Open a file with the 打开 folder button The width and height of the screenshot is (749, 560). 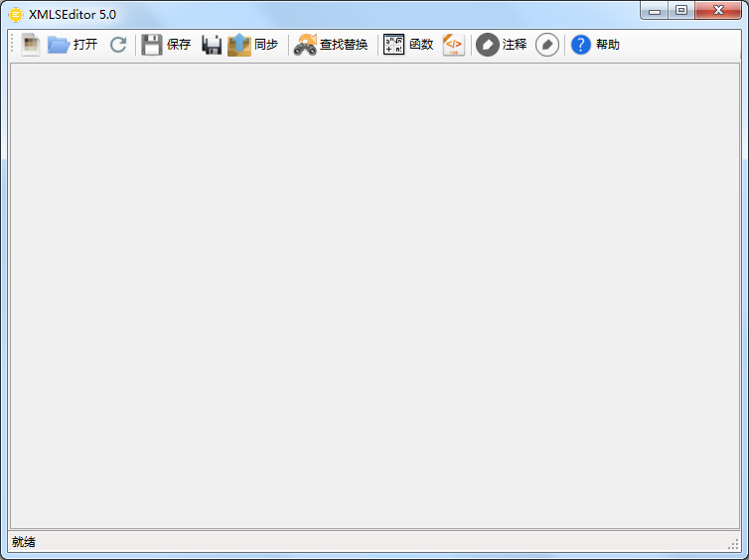[72, 45]
